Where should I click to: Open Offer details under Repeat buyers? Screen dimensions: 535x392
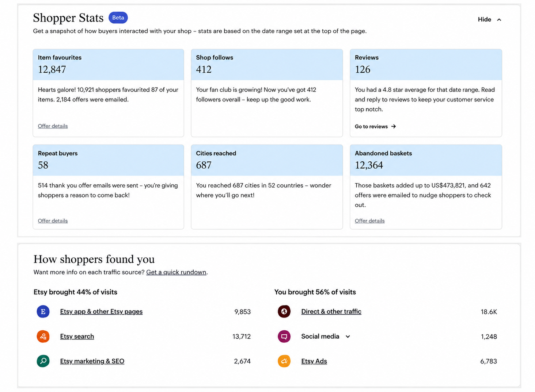pos(53,221)
